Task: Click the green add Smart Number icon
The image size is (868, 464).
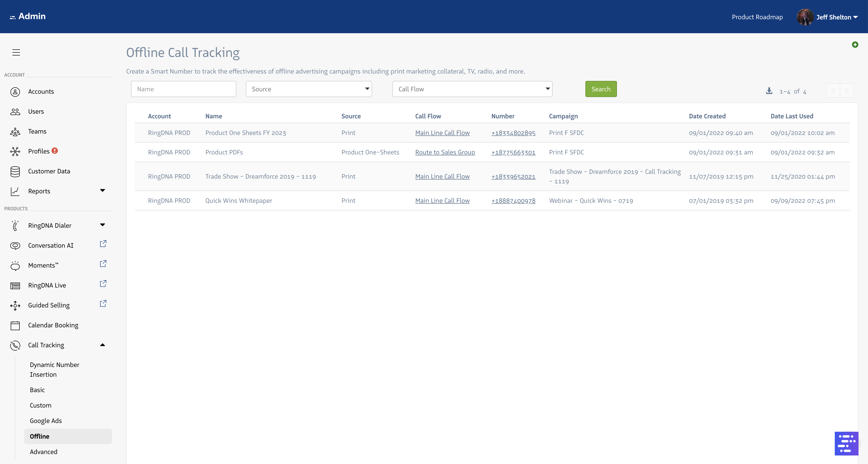Action: [855, 45]
